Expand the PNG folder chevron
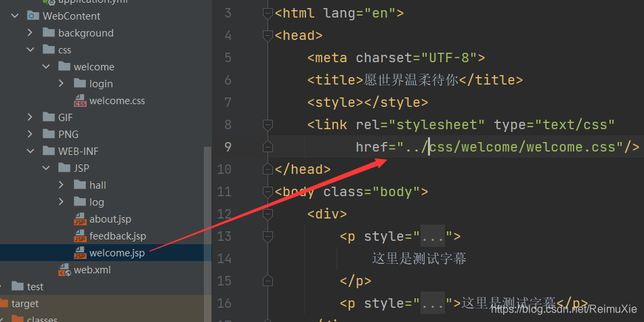Image resolution: width=644 pixels, height=322 pixels. 30,134
